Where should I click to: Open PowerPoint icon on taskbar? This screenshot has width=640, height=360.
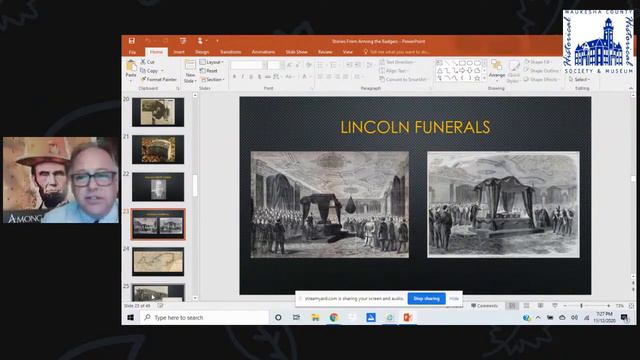point(408,318)
